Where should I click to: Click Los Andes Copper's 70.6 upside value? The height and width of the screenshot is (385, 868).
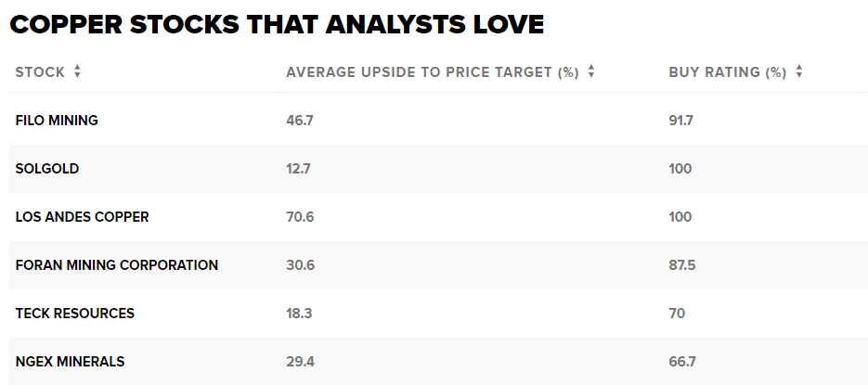point(299,217)
